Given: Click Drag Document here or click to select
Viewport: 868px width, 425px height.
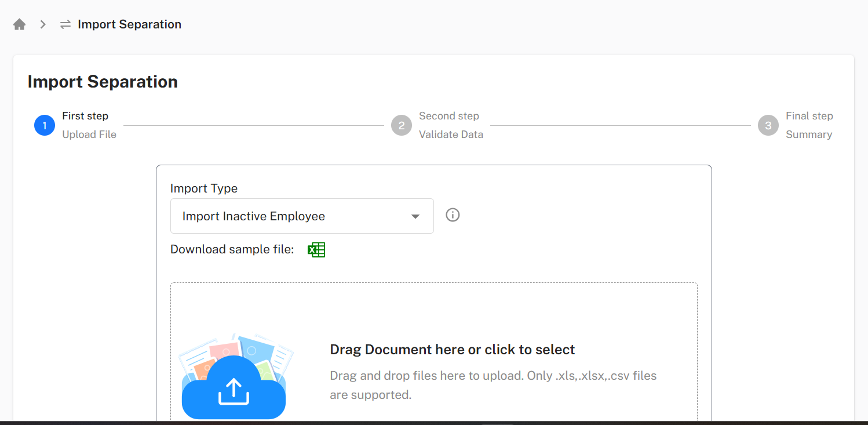Looking at the screenshot, I should tap(452, 349).
